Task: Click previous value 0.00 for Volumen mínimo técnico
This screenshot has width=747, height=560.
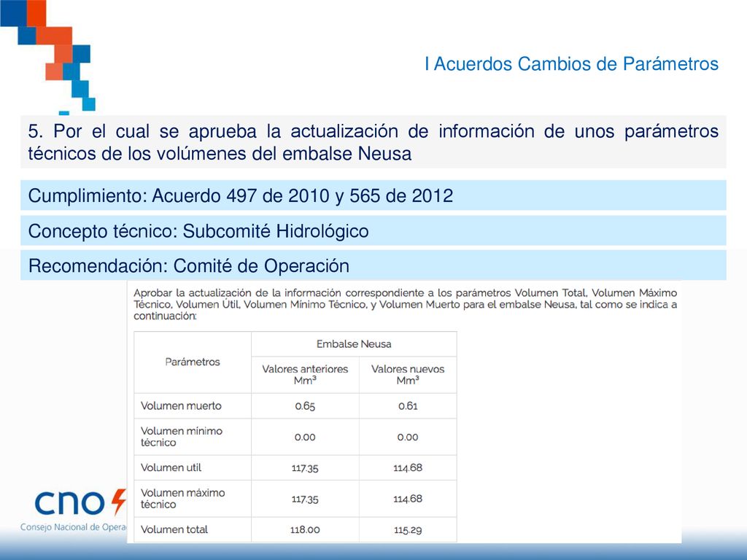Action: pos(305,437)
